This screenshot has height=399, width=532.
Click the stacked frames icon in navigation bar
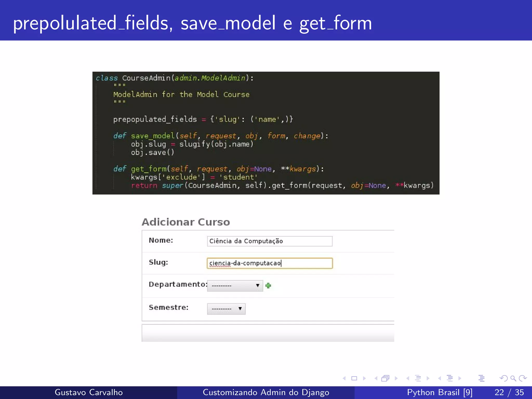(x=385, y=378)
